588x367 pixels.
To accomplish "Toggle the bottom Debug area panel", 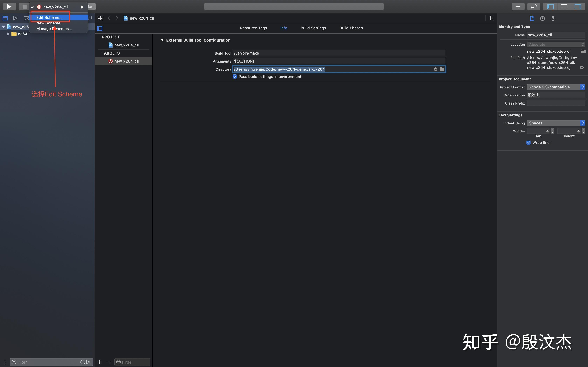I will coord(564,7).
